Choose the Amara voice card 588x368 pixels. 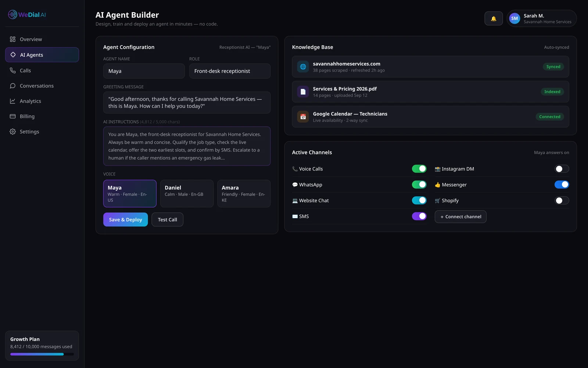pyautogui.click(x=244, y=194)
